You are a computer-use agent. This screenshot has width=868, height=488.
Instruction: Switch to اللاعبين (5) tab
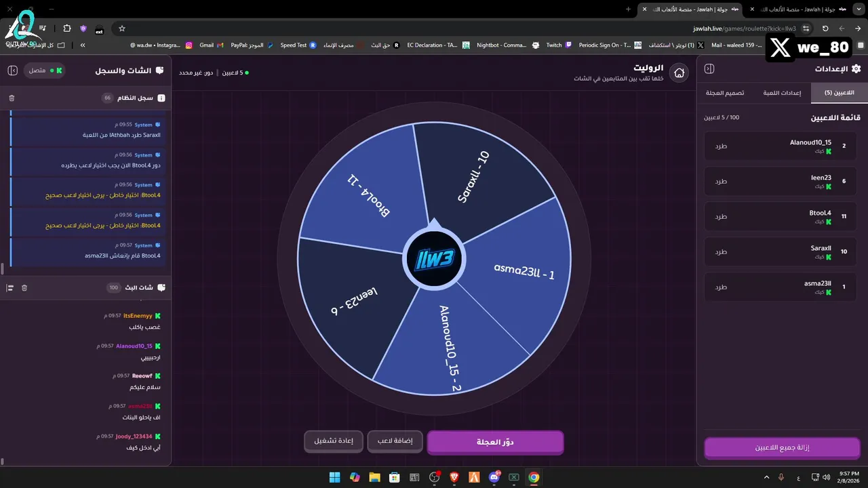pyautogui.click(x=839, y=93)
